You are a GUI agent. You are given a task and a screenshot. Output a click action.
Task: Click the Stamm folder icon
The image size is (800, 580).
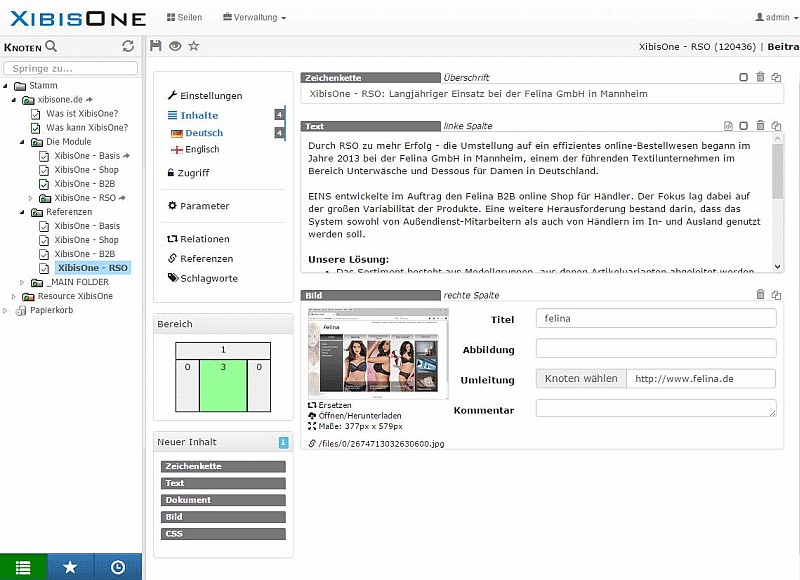(20, 86)
